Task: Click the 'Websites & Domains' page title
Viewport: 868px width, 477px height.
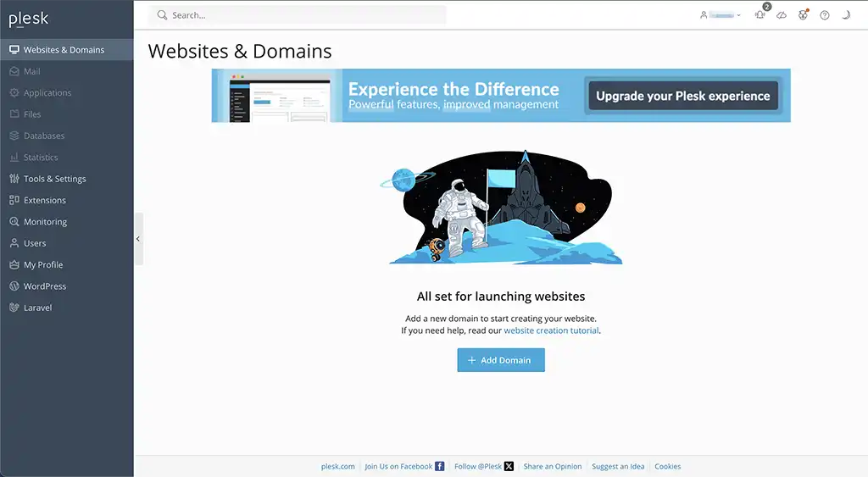Action: tap(240, 51)
